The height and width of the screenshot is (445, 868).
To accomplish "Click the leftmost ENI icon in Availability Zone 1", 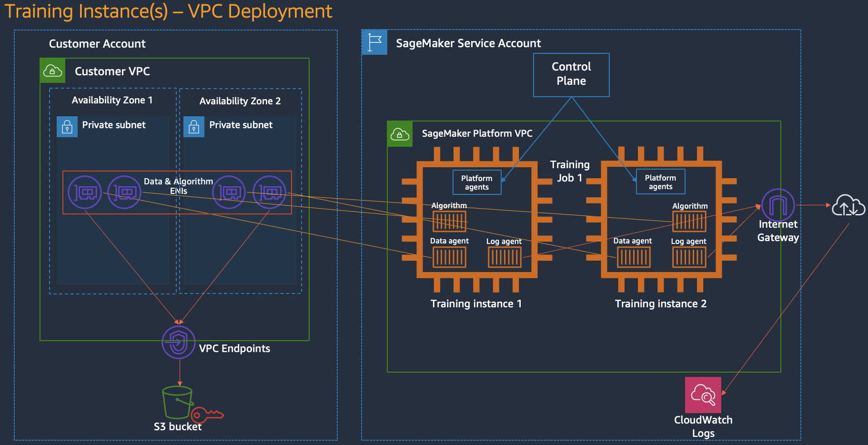I will pos(85,192).
